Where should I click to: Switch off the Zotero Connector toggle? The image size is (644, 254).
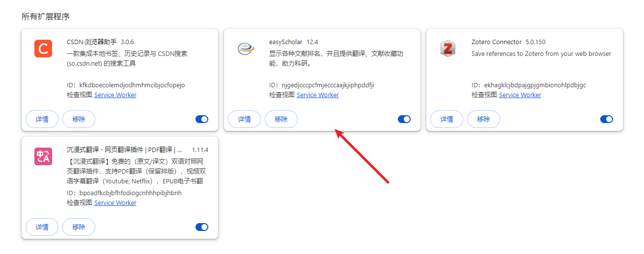607,119
